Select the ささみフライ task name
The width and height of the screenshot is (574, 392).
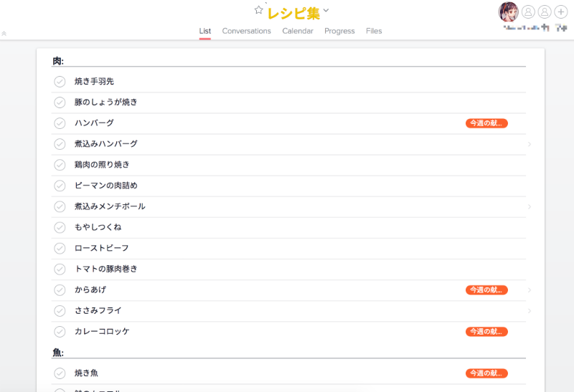[x=98, y=310]
